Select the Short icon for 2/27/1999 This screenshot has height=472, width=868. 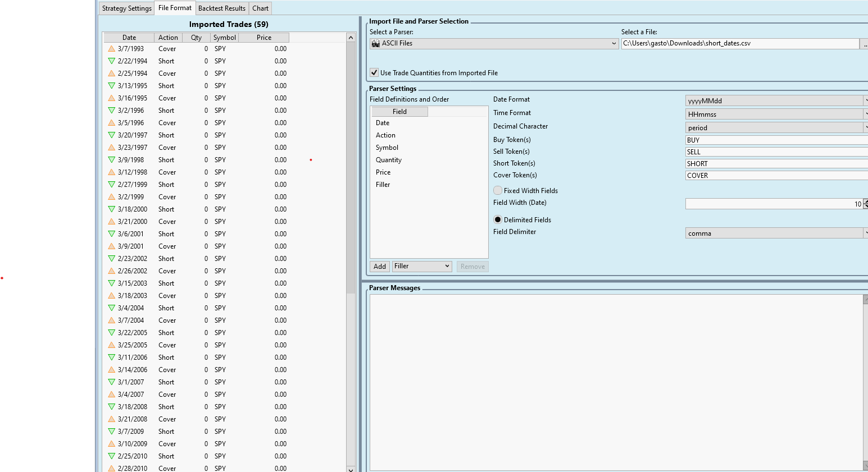click(112, 185)
